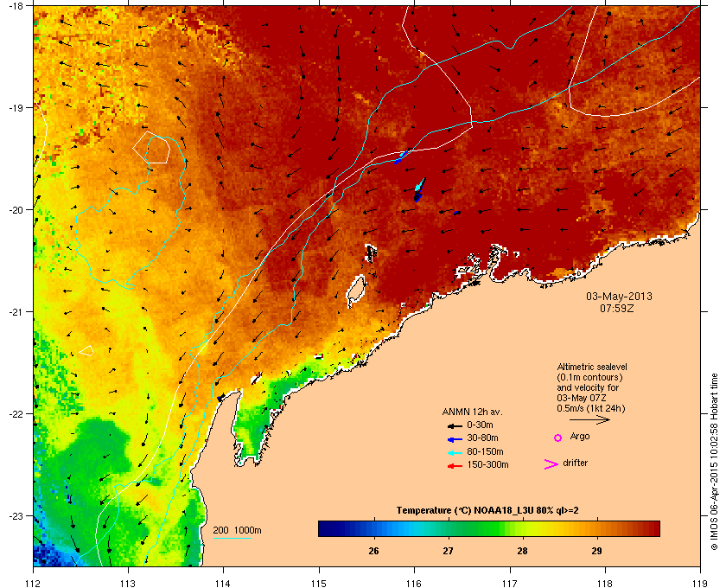Click the temperature colorbar at 29

pyautogui.click(x=597, y=528)
